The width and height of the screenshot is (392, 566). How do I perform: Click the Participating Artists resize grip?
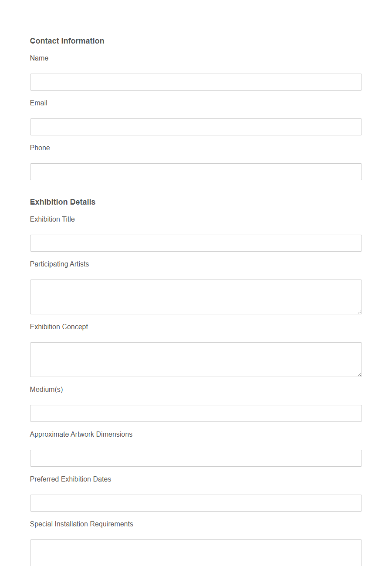coord(360,312)
